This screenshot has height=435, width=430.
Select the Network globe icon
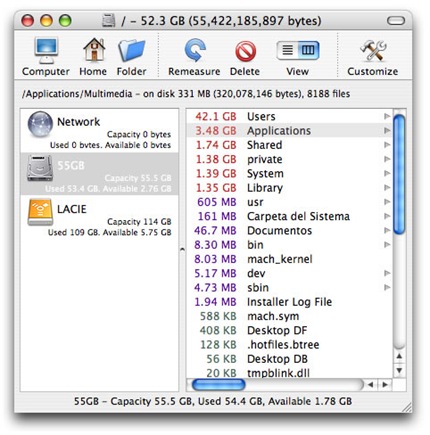[40, 124]
